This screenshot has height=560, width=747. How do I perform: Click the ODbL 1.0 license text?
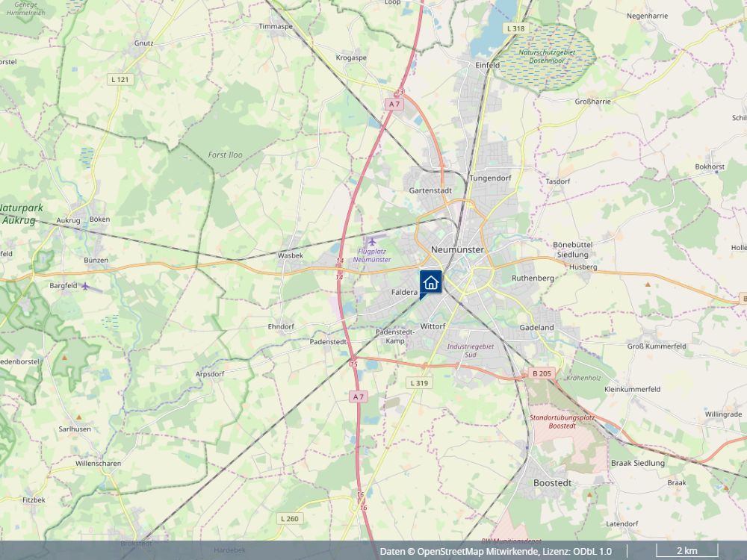(592, 552)
